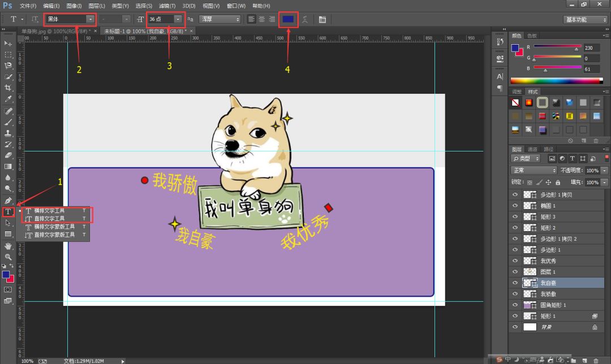Select the Gradient tool
This screenshot has height=364, width=611.
[x=8, y=167]
